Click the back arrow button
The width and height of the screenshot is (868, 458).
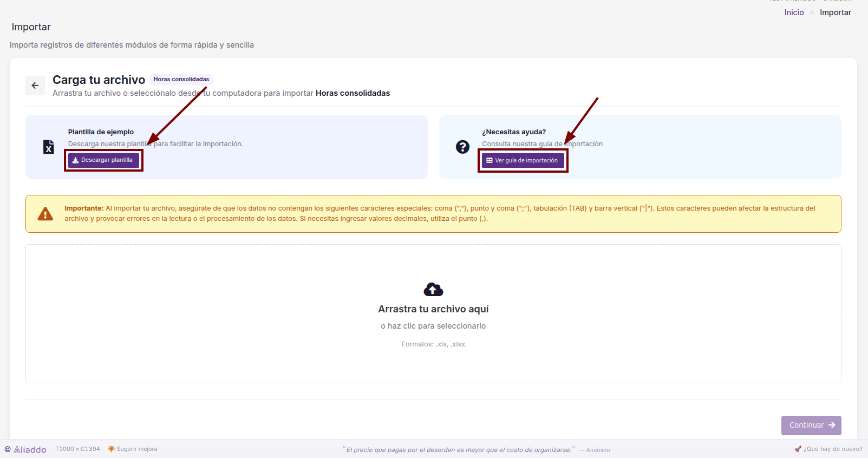pos(35,86)
